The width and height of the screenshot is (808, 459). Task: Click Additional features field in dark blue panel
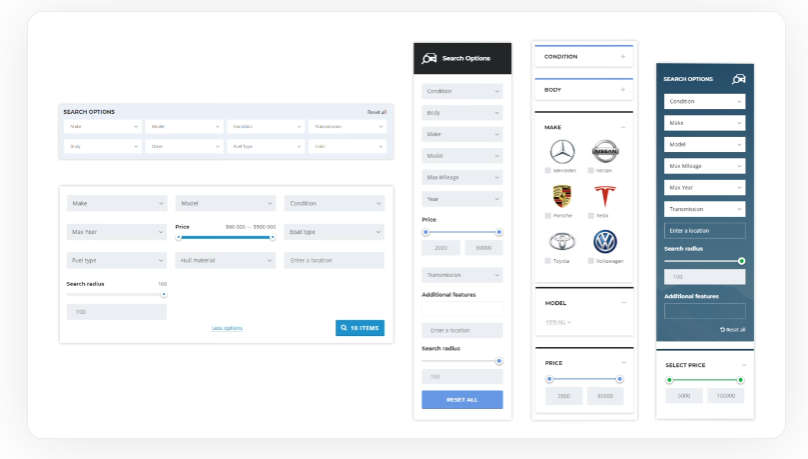[x=704, y=311]
